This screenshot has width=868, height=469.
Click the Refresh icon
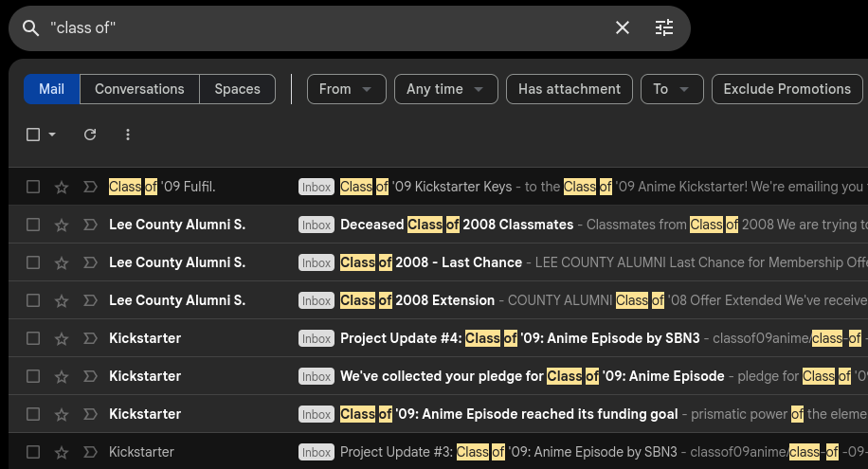tap(90, 135)
